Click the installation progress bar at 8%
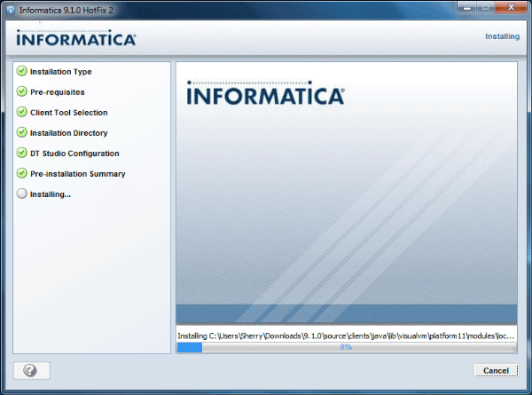This screenshot has height=395, width=532. (347, 347)
